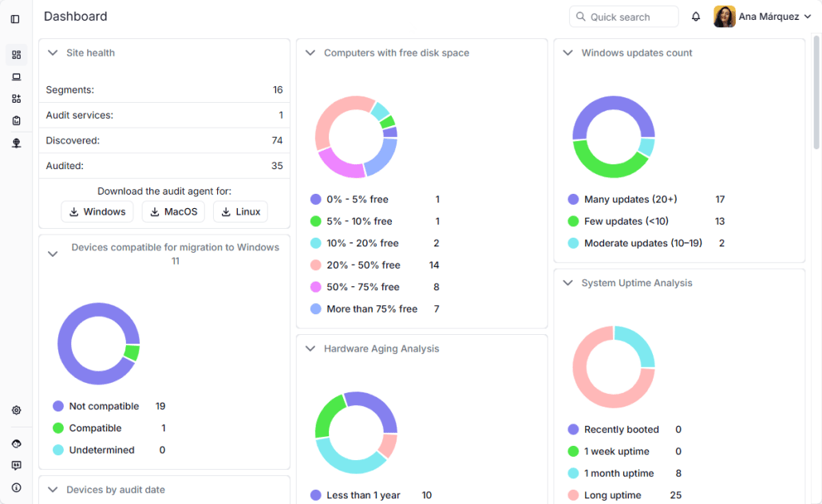Image resolution: width=822 pixels, height=504 pixels.
Task: Click the 0% - 5% free legend dot
Action: pos(315,199)
